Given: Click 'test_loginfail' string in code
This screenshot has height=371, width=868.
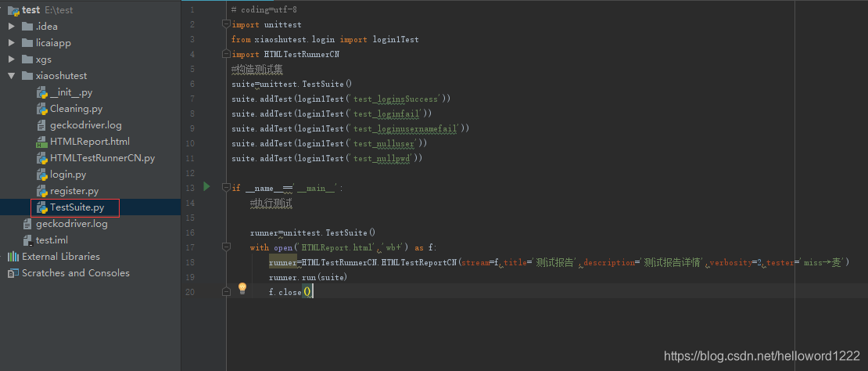Looking at the screenshot, I should pos(386,114).
